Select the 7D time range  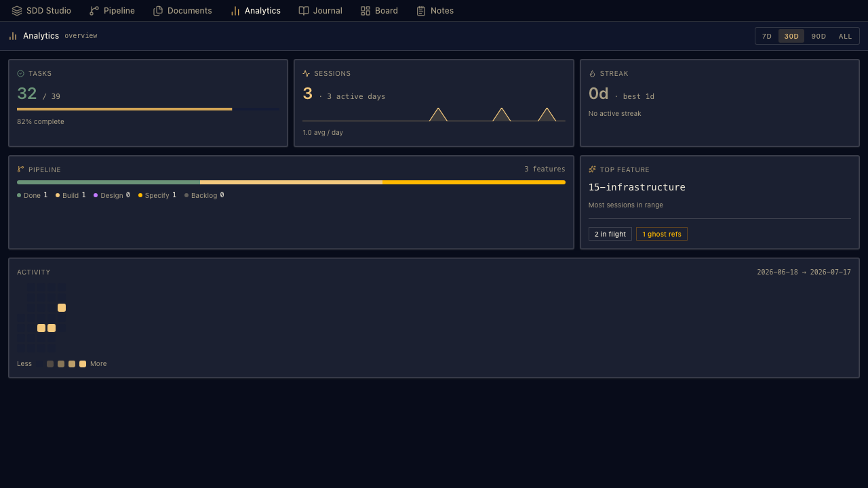point(767,36)
